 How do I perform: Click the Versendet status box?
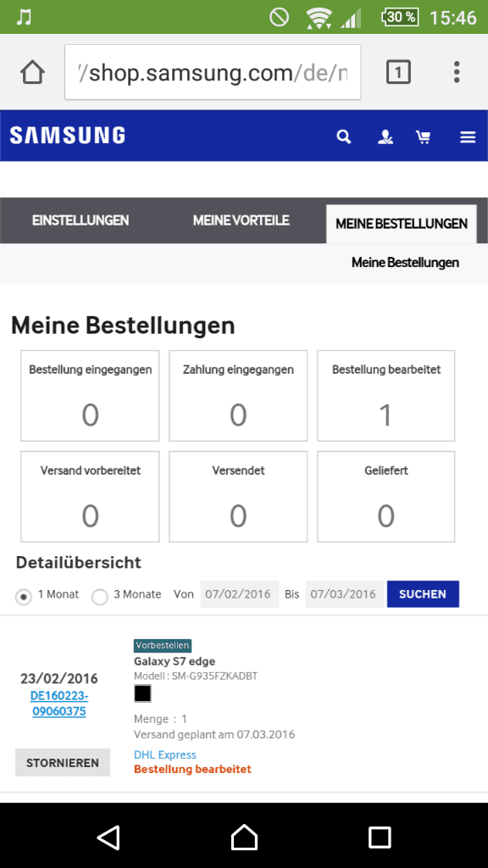click(238, 497)
